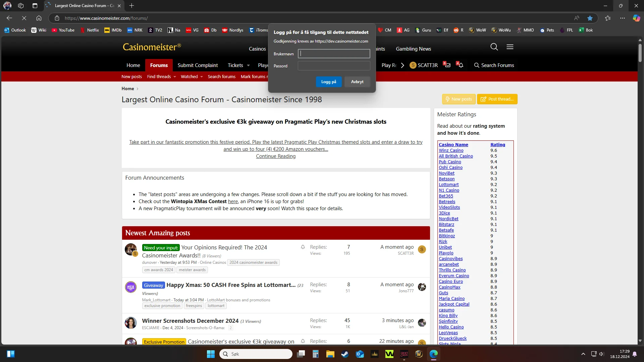
Task: Open Search Forums link
Action: point(494,65)
